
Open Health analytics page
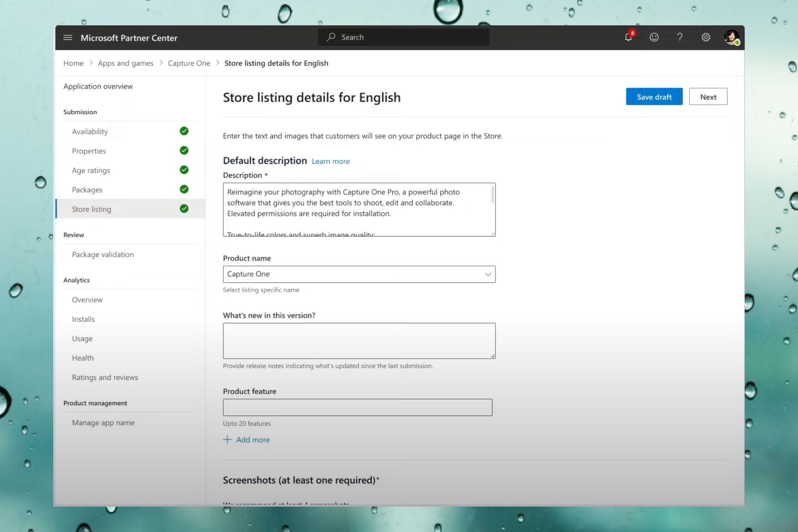tap(83, 358)
